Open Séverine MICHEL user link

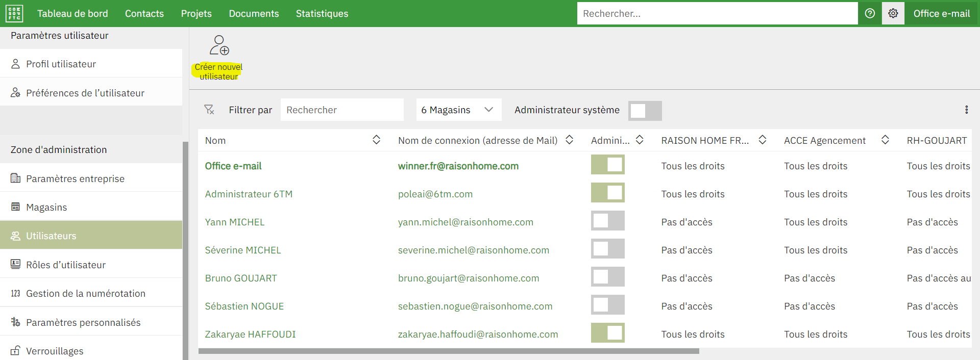(243, 250)
